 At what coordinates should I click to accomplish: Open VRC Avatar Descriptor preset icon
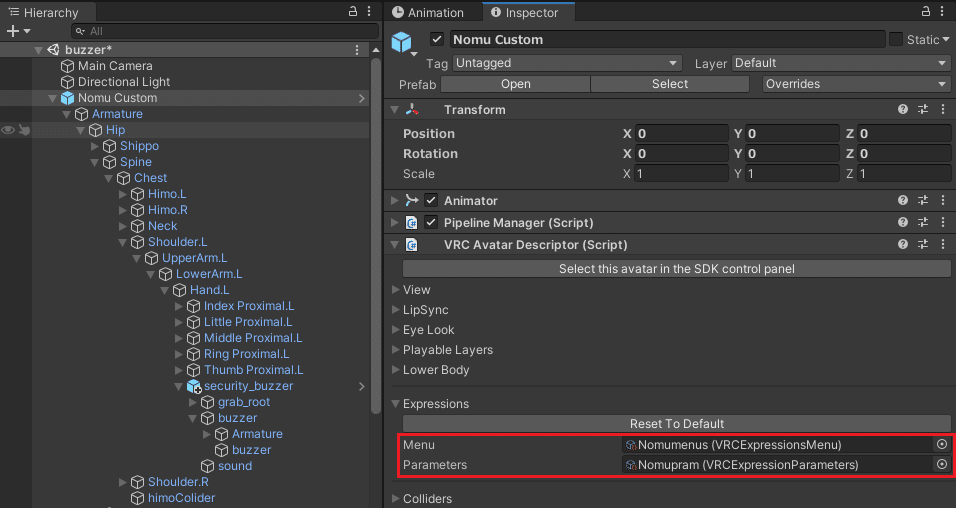click(923, 244)
